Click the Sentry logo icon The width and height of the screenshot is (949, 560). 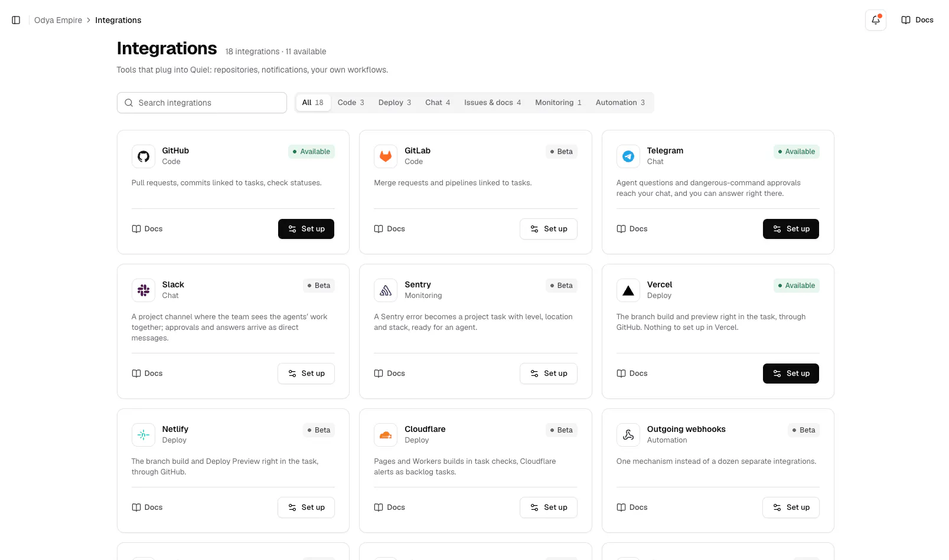point(386,290)
